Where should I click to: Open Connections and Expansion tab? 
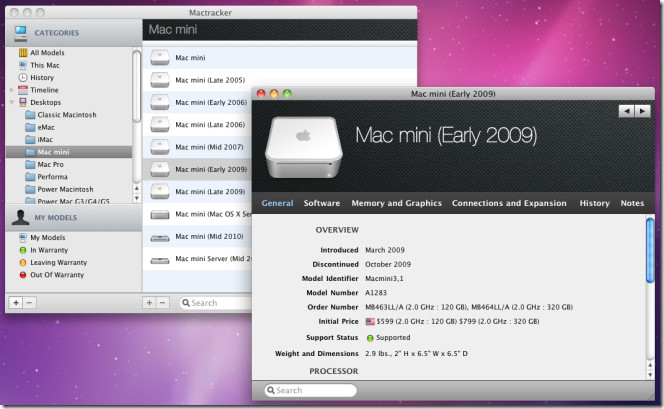pyautogui.click(x=509, y=203)
